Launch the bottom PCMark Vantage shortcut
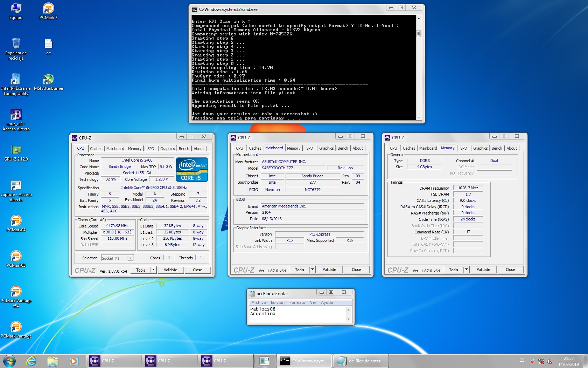Image resolution: width=588 pixels, height=368 pixels. [x=16, y=330]
